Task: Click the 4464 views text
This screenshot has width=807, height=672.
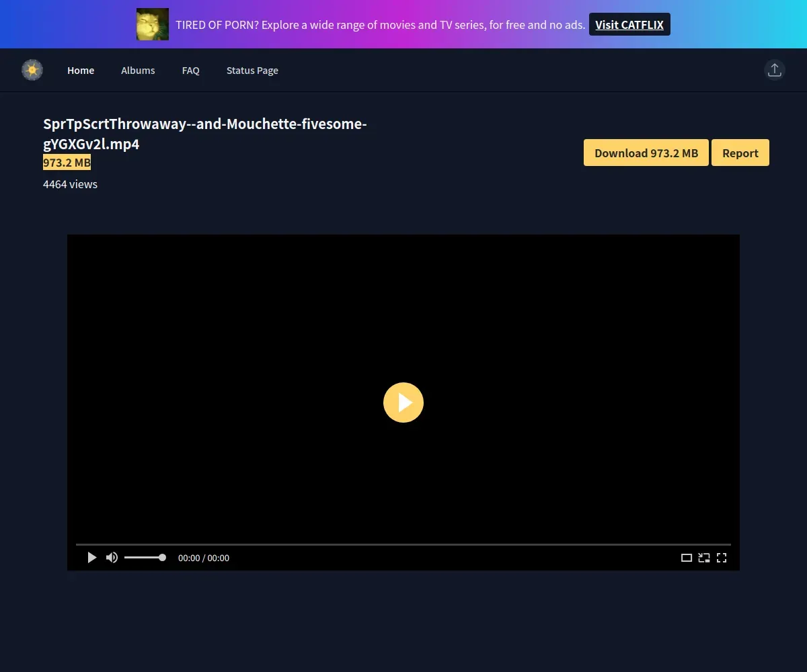Action: (x=70, y=184)
